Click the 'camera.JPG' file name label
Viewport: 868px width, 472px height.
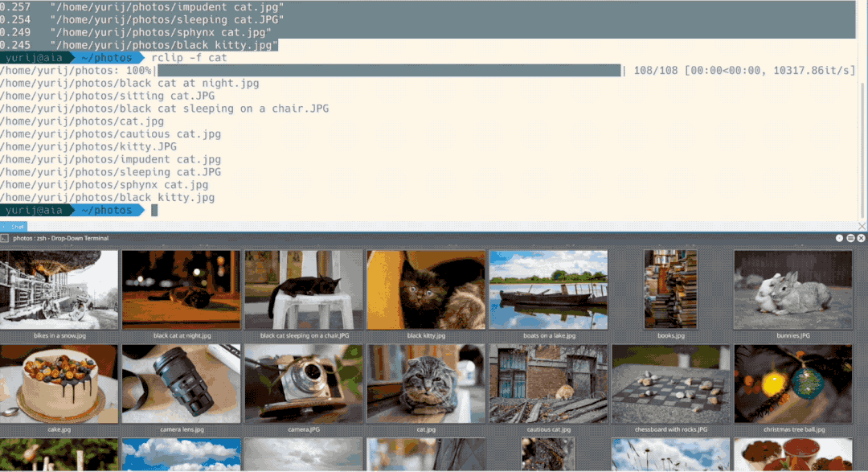304,430
